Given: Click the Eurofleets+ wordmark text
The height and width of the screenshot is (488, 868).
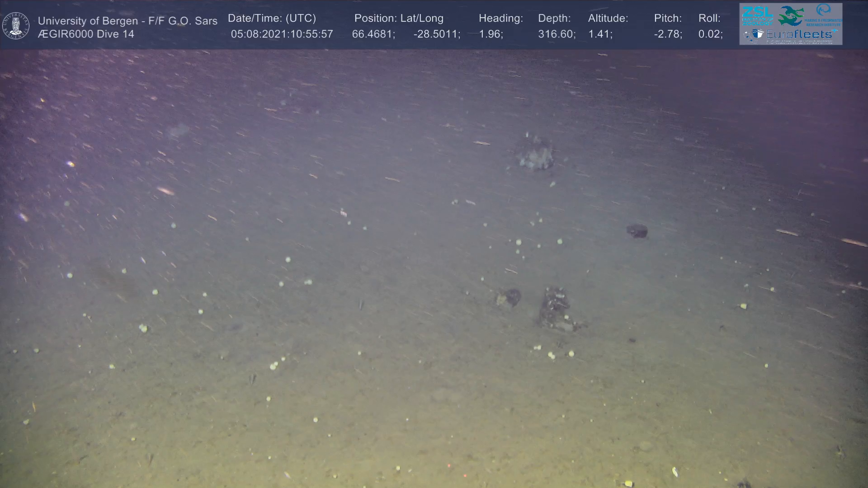Looking at the screenshot, I should [x=801, y=34].
